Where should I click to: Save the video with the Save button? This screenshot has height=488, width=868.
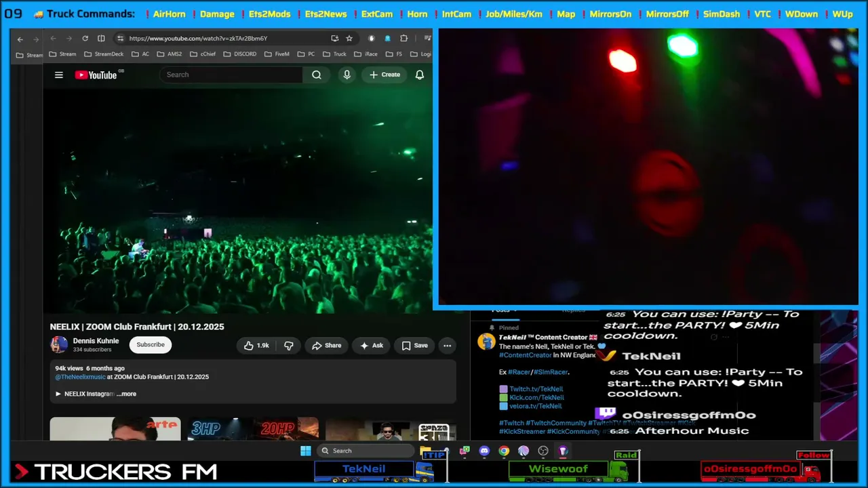(x=414, y=346)
